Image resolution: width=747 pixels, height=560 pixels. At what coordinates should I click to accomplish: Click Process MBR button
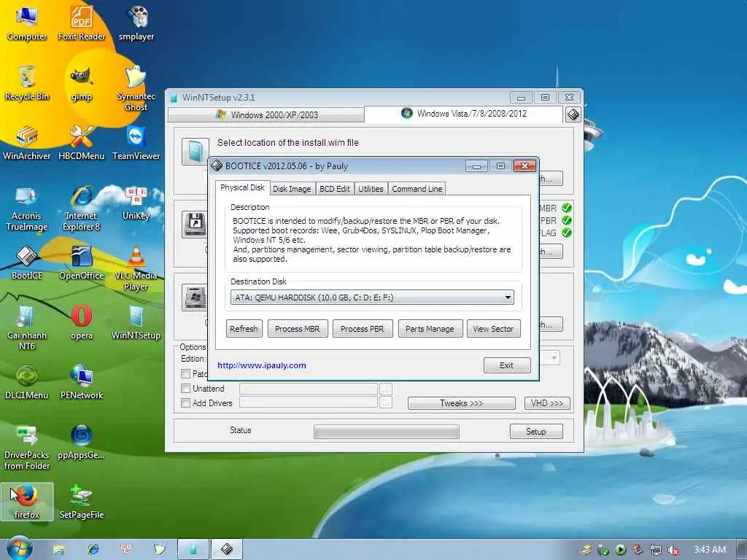point(298,329)
